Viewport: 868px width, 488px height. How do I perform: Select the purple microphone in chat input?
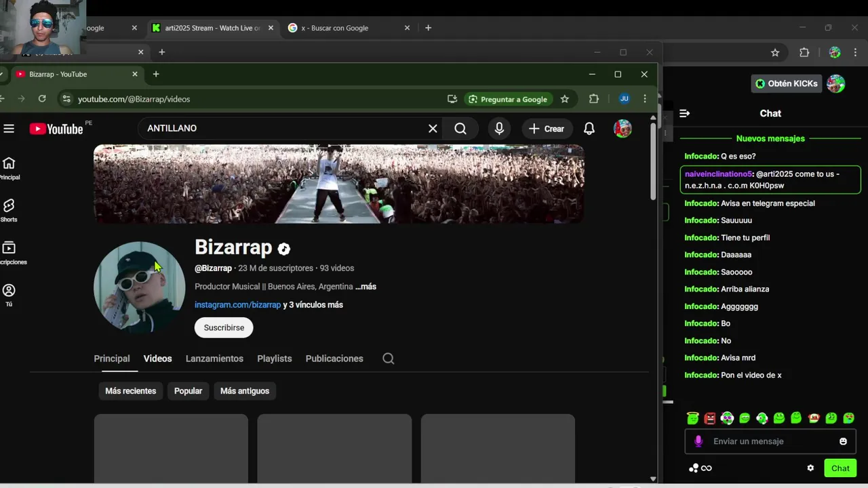pos(698,441)
